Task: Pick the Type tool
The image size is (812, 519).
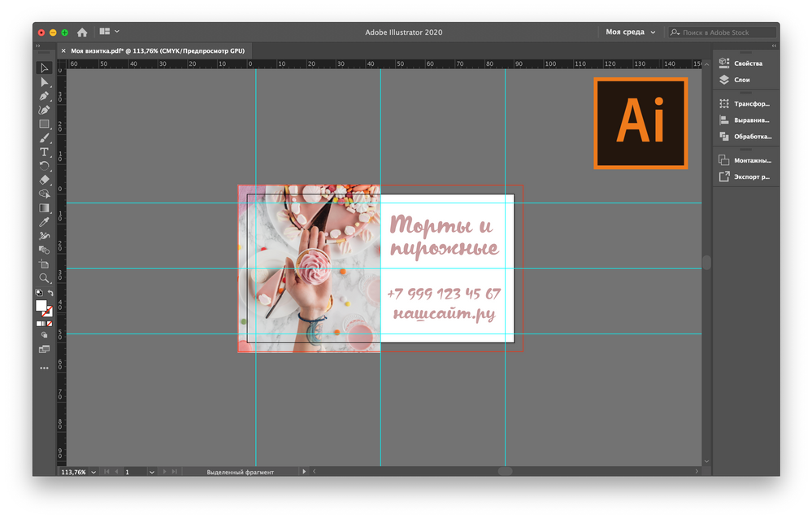Action: [45, 152]
